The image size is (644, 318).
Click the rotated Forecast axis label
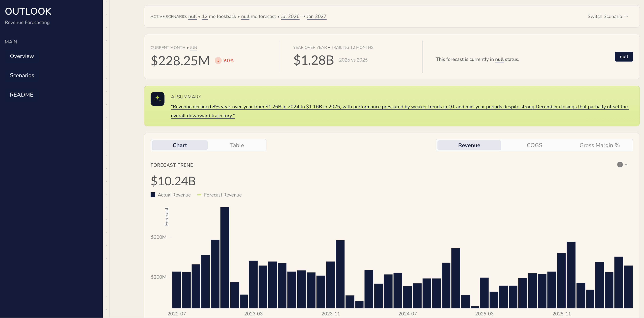167,217
